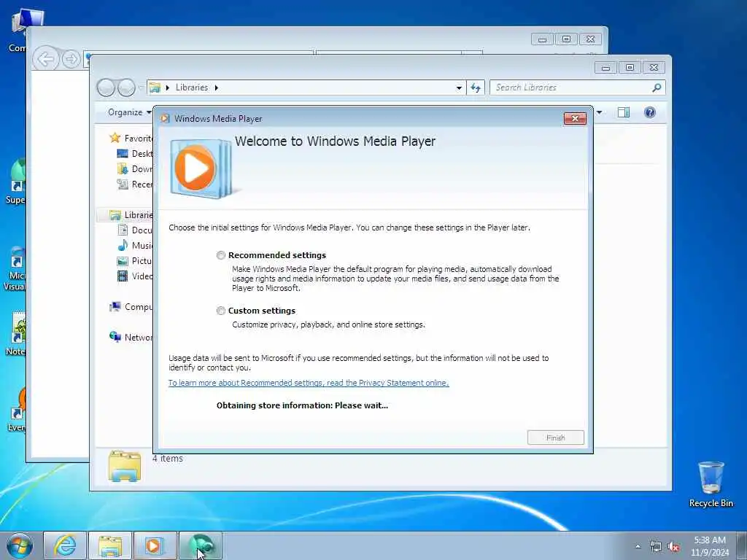Expand the arrow after Libraries breadcrumb
Screen dimensions: 747x560
216,87
